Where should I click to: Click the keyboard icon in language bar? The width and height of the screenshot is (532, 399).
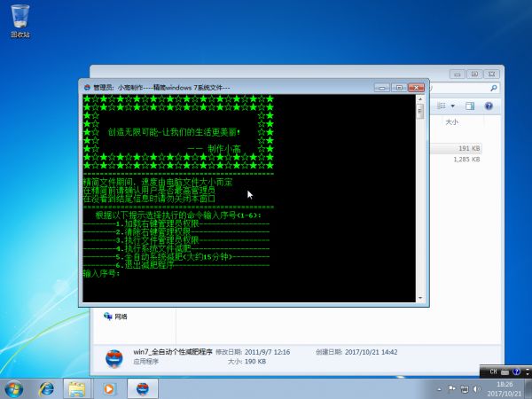[505, 372]
